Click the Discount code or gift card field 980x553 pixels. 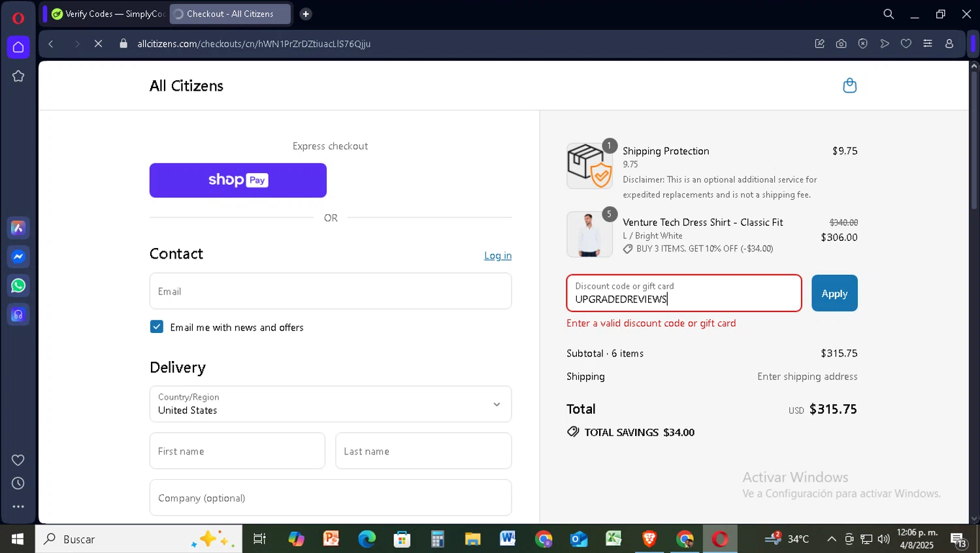coord(684,293)
